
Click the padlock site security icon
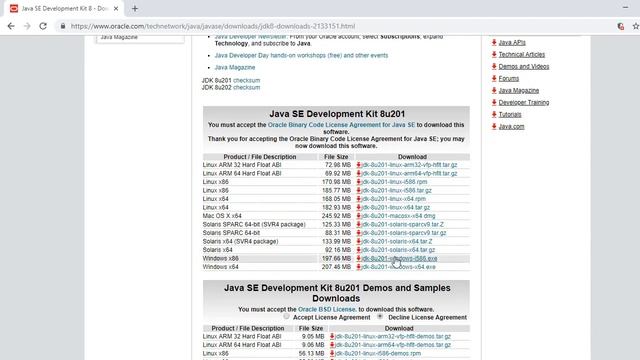[62, 26]
